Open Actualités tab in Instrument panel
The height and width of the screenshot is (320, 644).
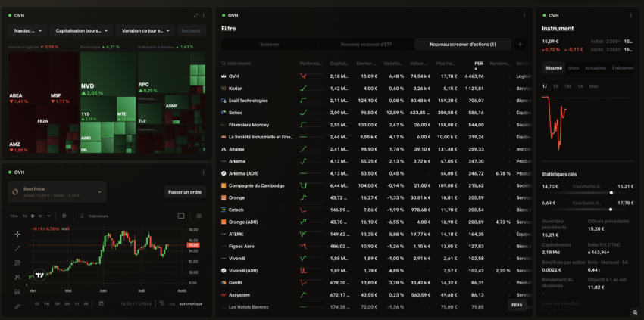tap(596, 68)
